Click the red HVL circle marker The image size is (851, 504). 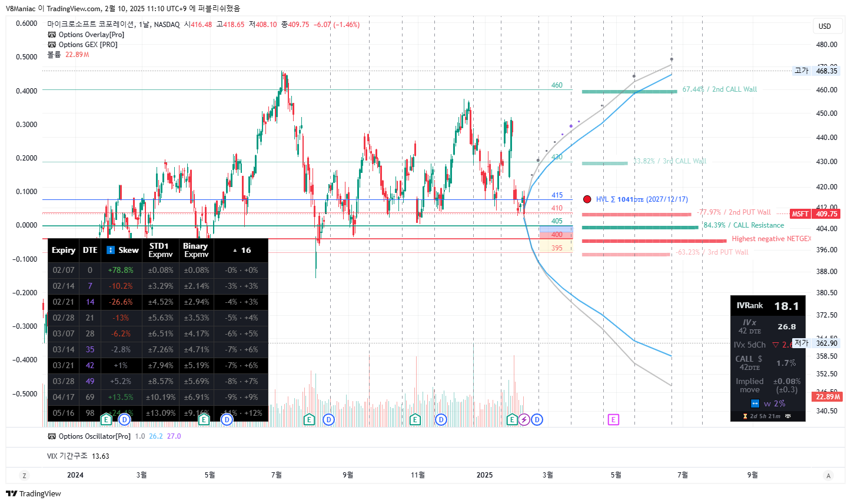pyautogui.click(x=587, y=199)
